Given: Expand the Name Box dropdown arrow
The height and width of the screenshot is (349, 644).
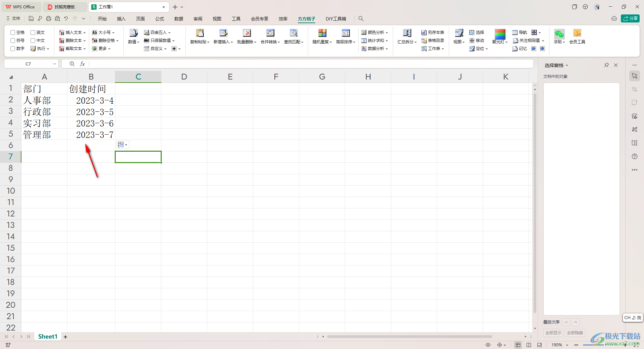Looking at the screenshot, I should point(54,64).
